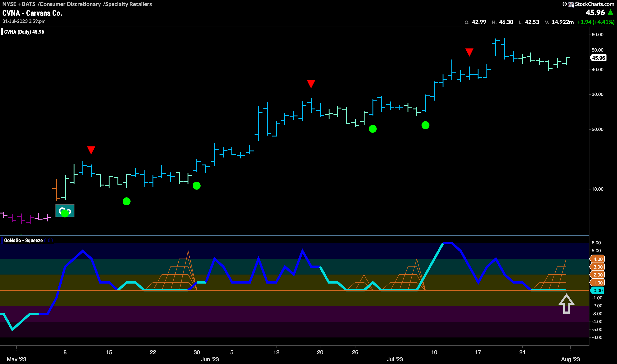Click the high value 46.30

[x=506, y=22]
